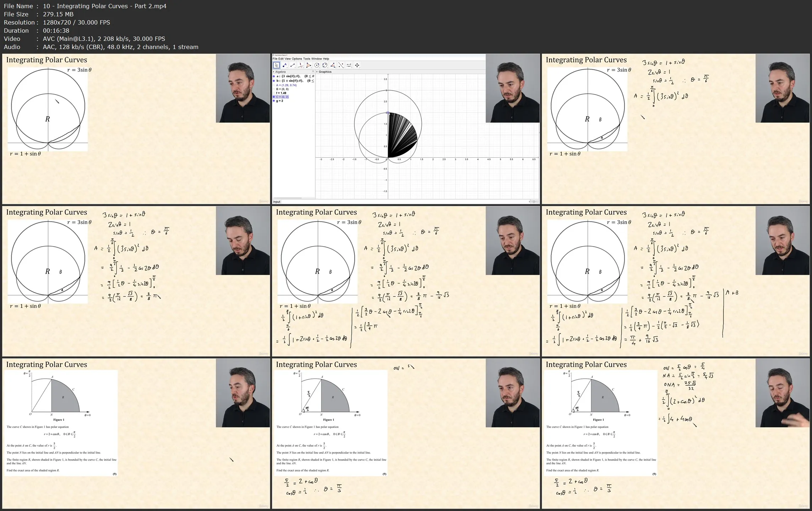Toggle visibility of curve a

274,76
